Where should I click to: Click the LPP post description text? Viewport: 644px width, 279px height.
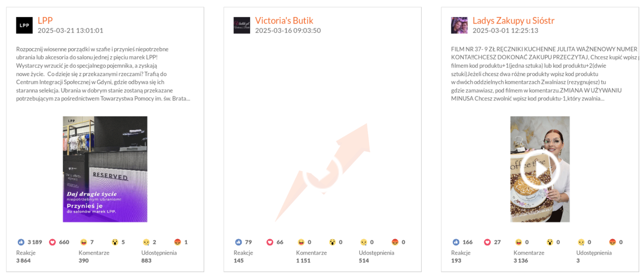point(103,74)
